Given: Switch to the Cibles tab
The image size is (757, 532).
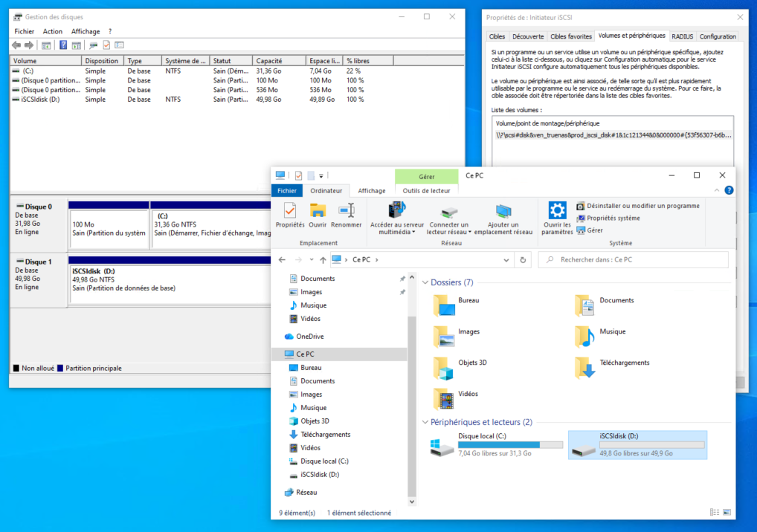Looking at the screenshot, I should [497, 36].
